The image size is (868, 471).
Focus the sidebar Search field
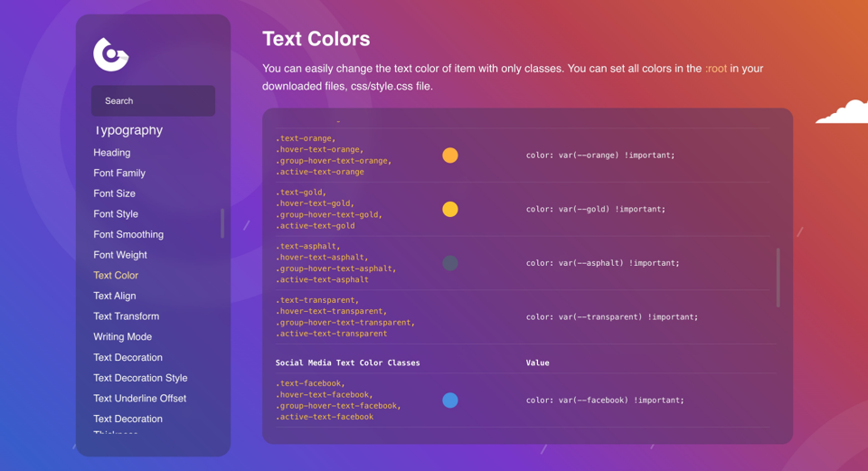(x=153, y=101)
